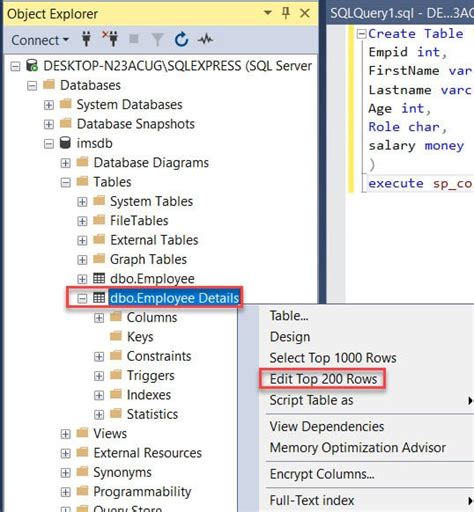Click the Databases folder icon
This screenshot has width=474, height=512.
coord(49,84)
